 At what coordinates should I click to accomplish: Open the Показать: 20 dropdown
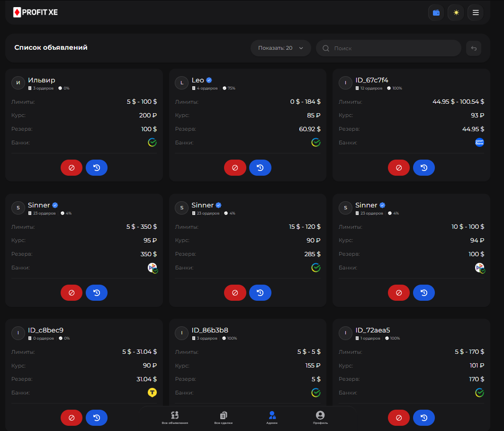[280, 48]
